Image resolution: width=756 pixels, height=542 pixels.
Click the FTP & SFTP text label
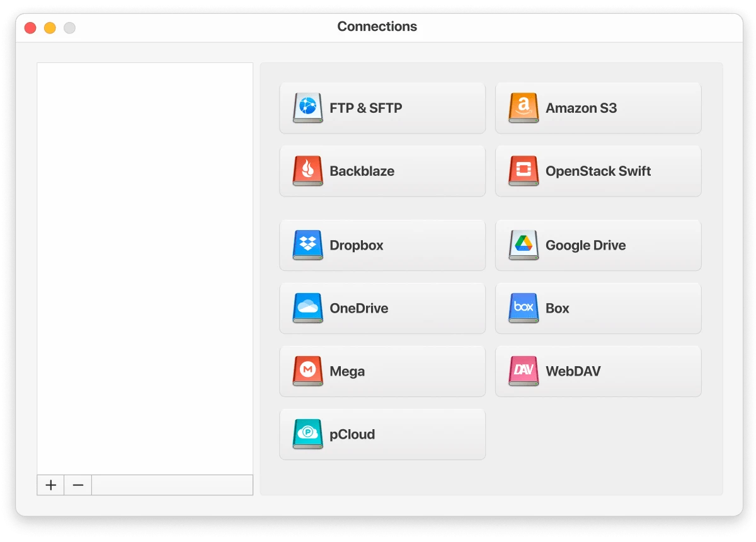coord(365,108)
